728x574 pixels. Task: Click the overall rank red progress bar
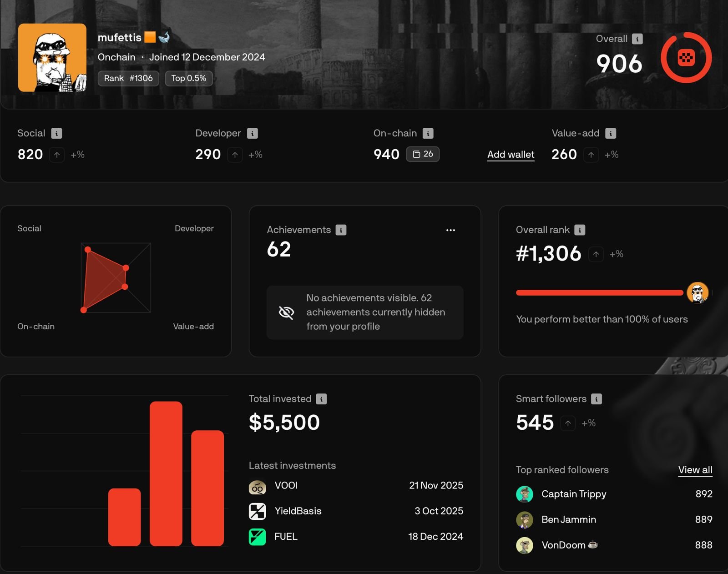(x=599, y=293)
